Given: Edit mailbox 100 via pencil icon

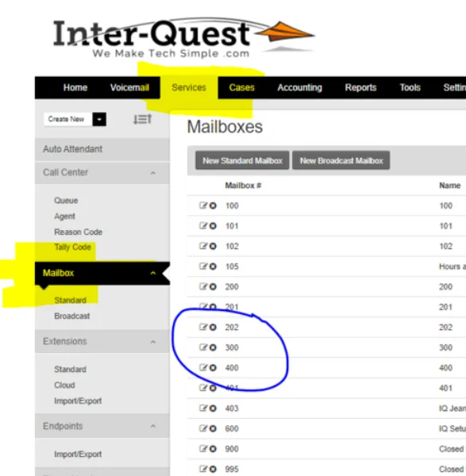Looking at the screenshot, I should (203, 205).
